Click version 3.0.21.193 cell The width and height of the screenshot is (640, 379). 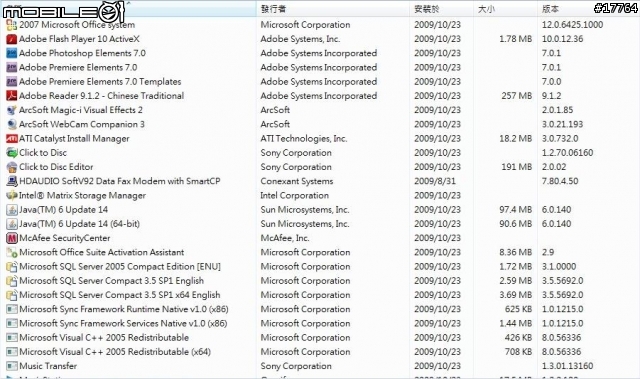(x=562, y=124)
